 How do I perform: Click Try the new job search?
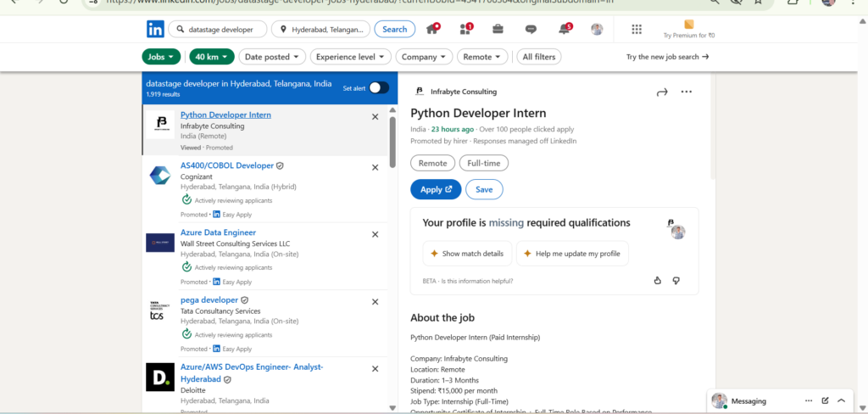668,57
